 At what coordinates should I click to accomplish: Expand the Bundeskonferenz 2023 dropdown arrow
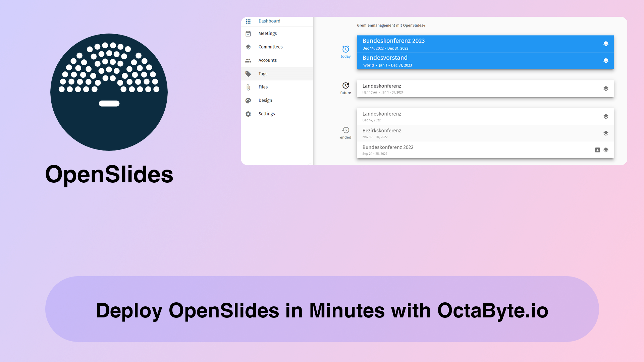tap(606, 44)
